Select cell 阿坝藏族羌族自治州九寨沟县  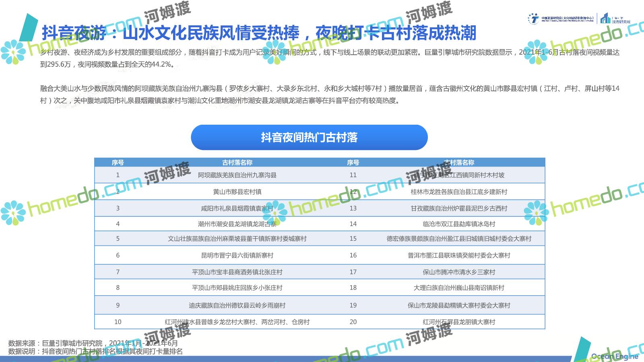[237, 175]
